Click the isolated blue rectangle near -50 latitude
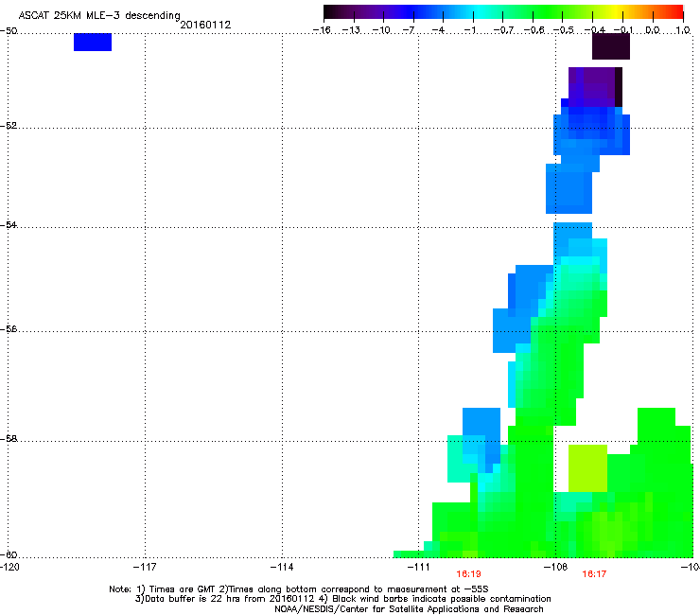 pos(93,42)
